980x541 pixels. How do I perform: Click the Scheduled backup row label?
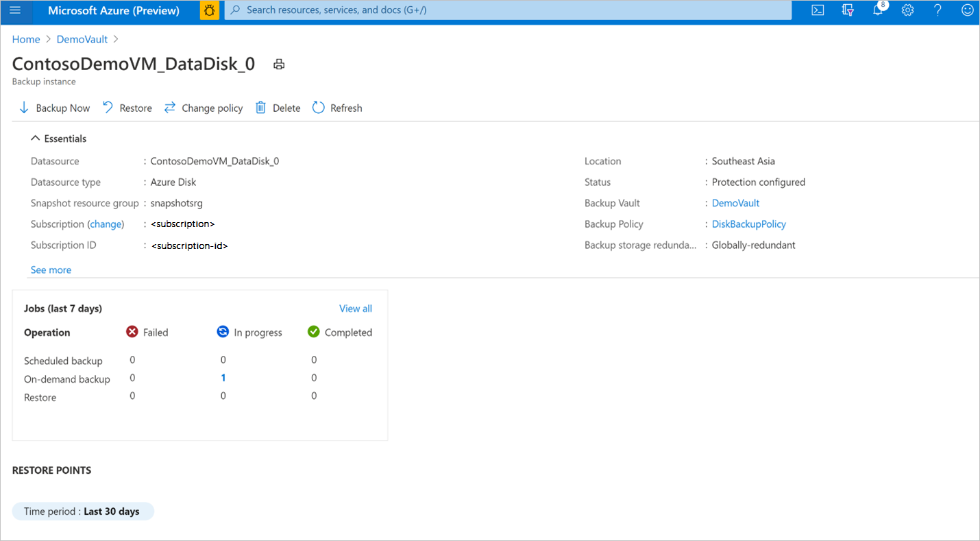click(63, 361)
